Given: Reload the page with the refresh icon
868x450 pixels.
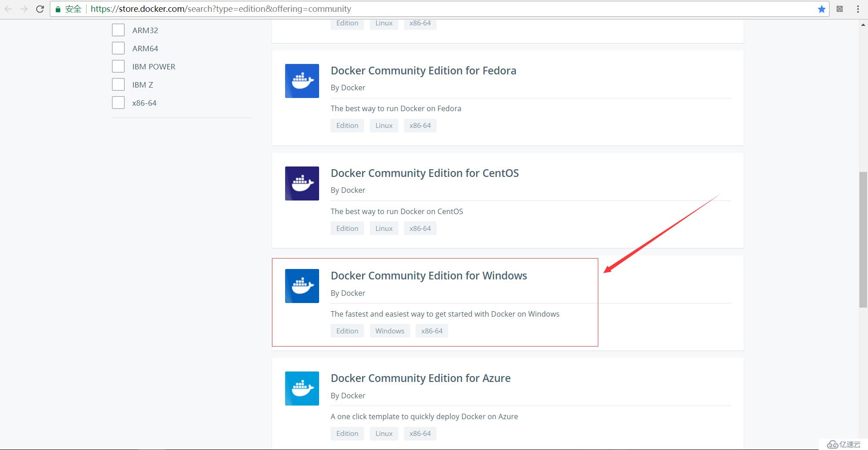Looking at the screenshot, I should point(40,9).
